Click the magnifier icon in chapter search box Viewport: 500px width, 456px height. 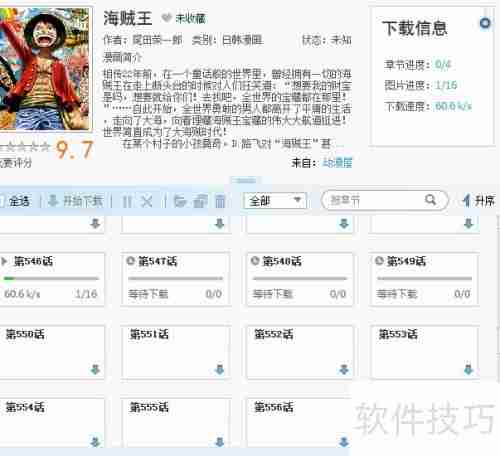point(430,200)
